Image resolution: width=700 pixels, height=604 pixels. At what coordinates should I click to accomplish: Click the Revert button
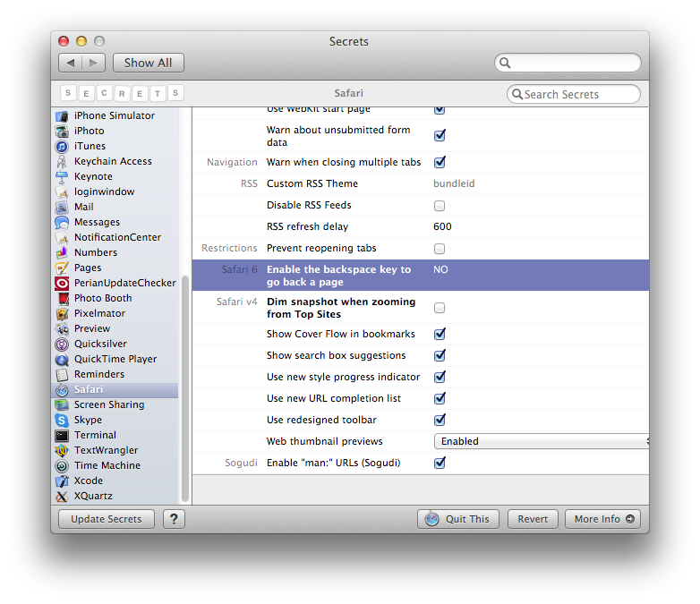click(533, 519)
